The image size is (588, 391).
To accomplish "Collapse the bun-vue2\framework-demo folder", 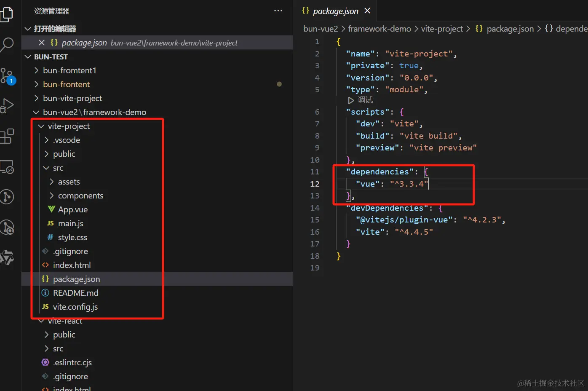I will tap(36, 112).
